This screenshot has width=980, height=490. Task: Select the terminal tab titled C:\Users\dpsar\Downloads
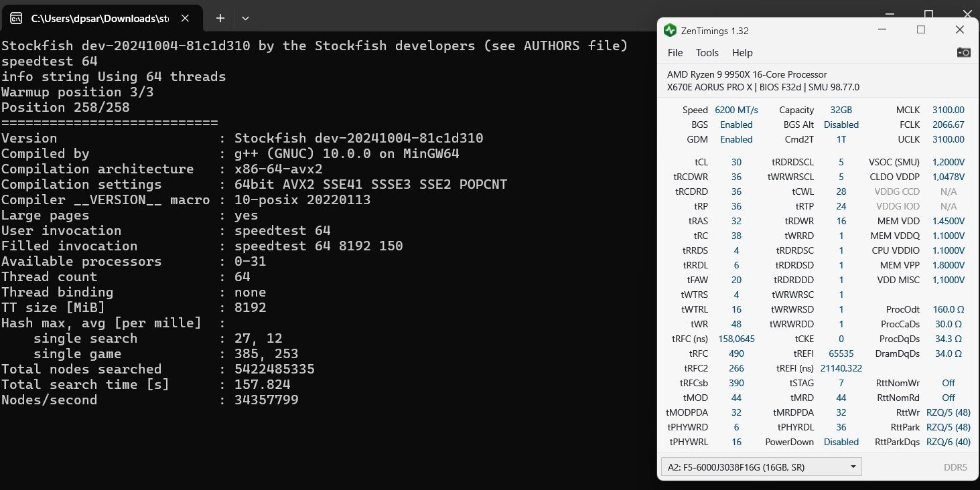pos(101,18)
